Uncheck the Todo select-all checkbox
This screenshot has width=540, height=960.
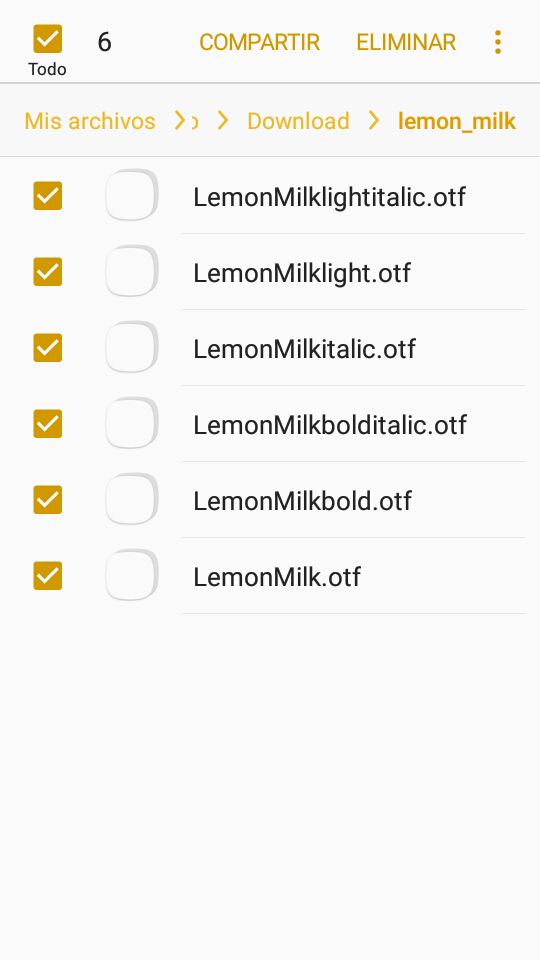click(48, 39)
